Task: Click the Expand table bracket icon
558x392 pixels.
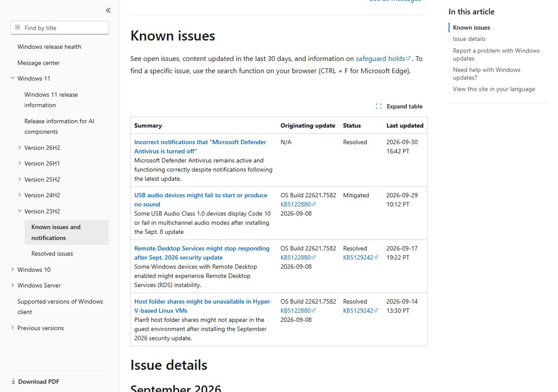Action: point(379,106)
